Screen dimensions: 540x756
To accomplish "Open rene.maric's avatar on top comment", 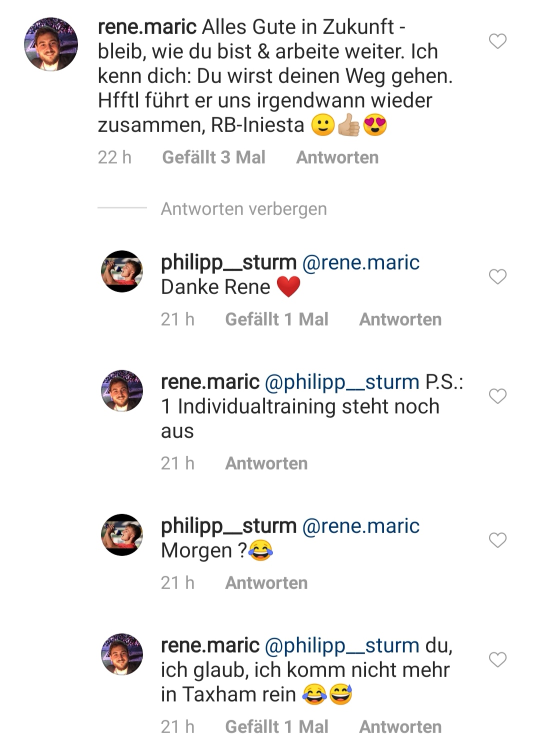I will tap(51, 44).
